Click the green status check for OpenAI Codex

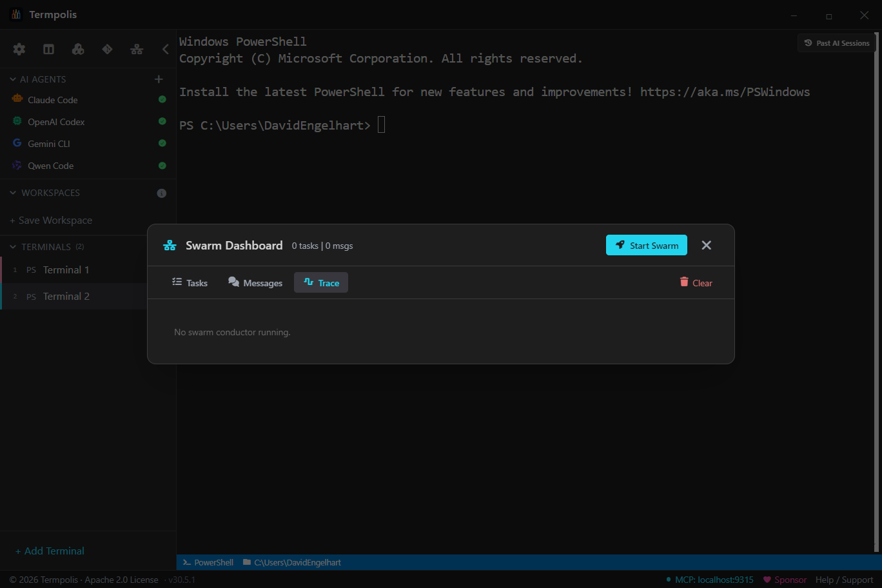pos(162,121)
